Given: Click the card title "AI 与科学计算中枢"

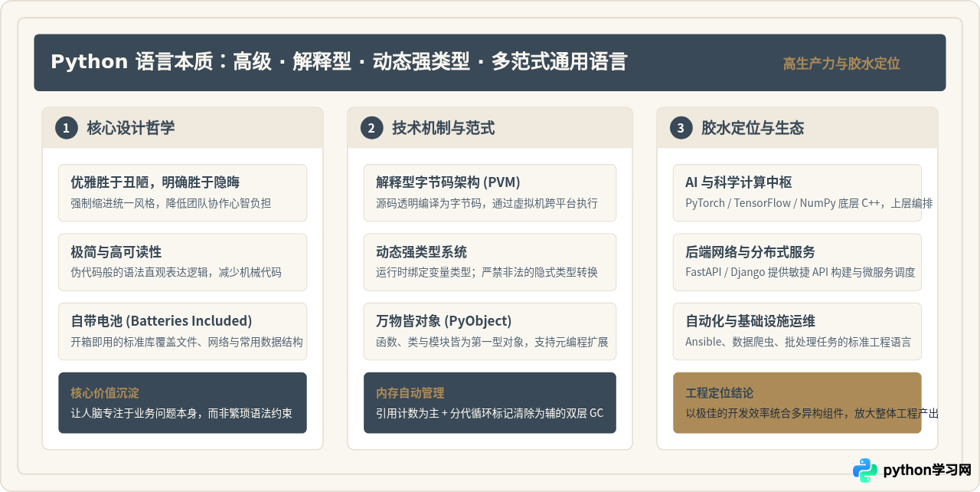Looking at the screenshot, I should point(739,182).
